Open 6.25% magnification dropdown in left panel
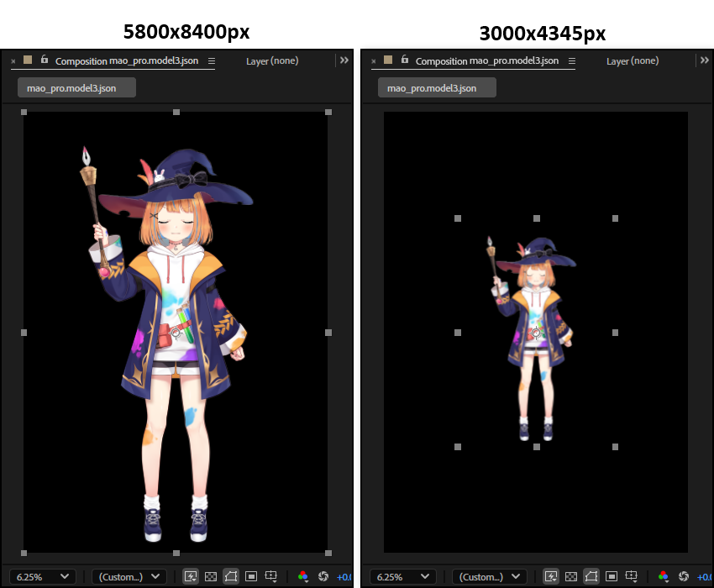Image resolution: width=714 pixels, height=588 pixels. pos(43,576)
